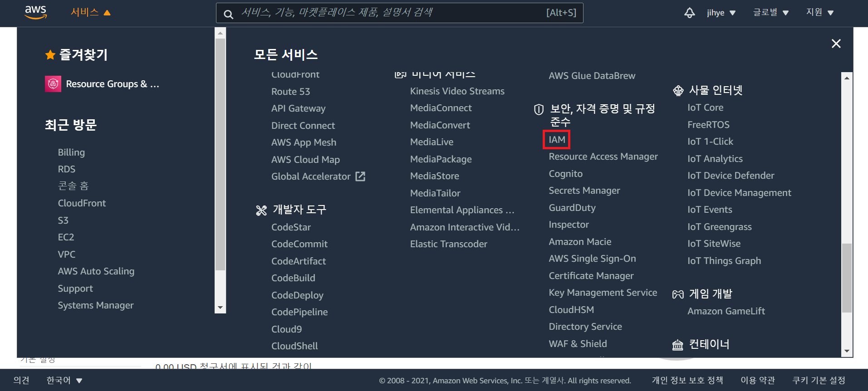Open EC2 from recently visited

point(66,237)
